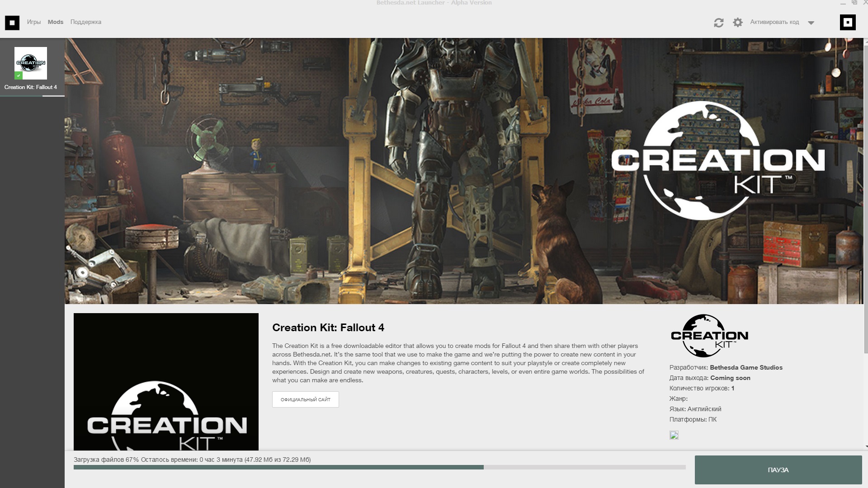
Task: Click the Активировать код text link
Action: click(774, 22)
